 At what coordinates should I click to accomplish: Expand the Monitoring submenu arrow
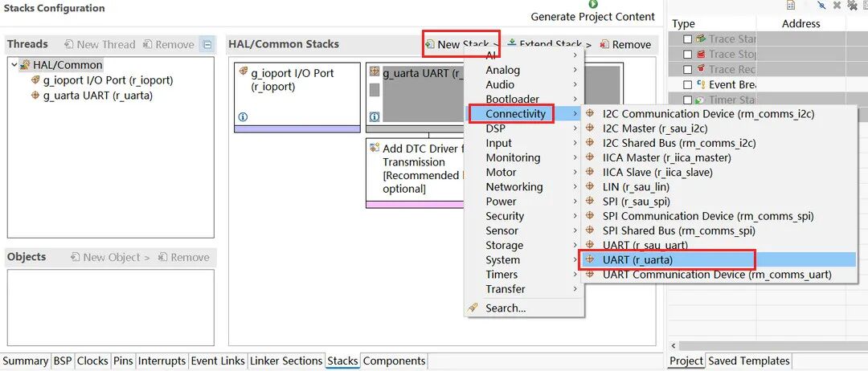pos(575,157)
